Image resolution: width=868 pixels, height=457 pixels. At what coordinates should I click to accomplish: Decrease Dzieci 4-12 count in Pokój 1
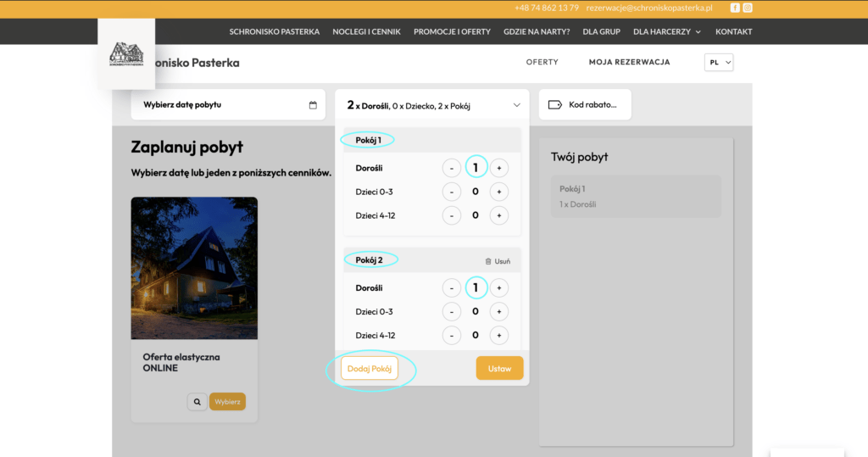452,215
